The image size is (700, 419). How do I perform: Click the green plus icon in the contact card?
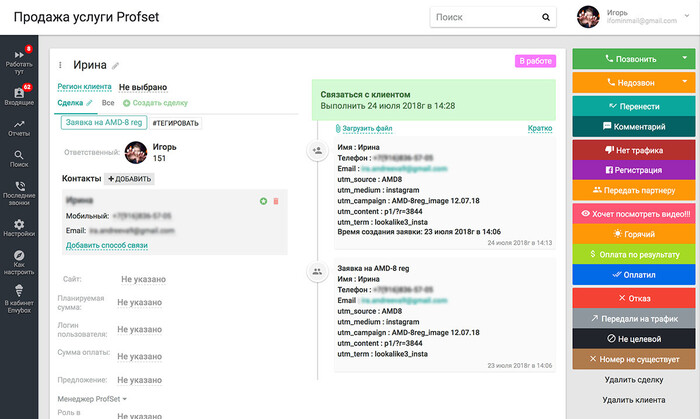263,201
